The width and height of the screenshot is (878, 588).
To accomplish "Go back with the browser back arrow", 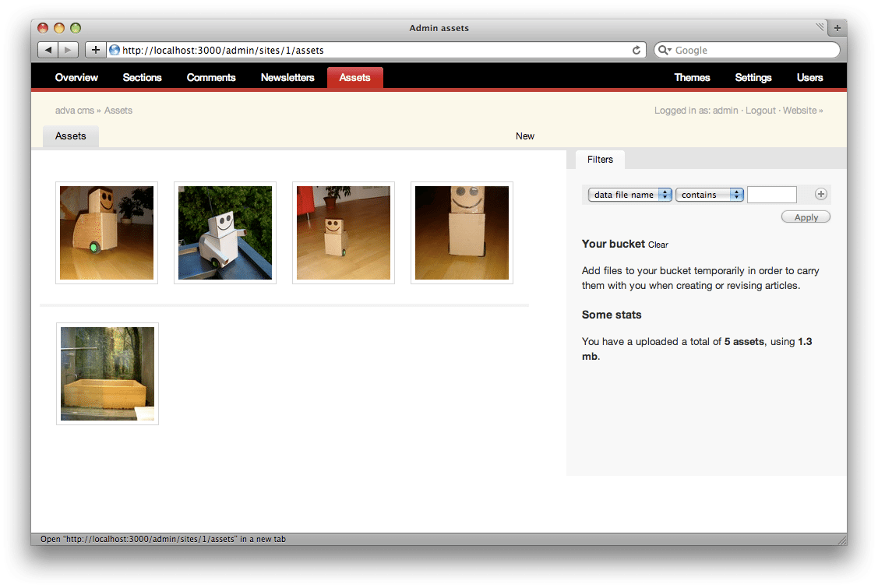I will coord(48,50).
